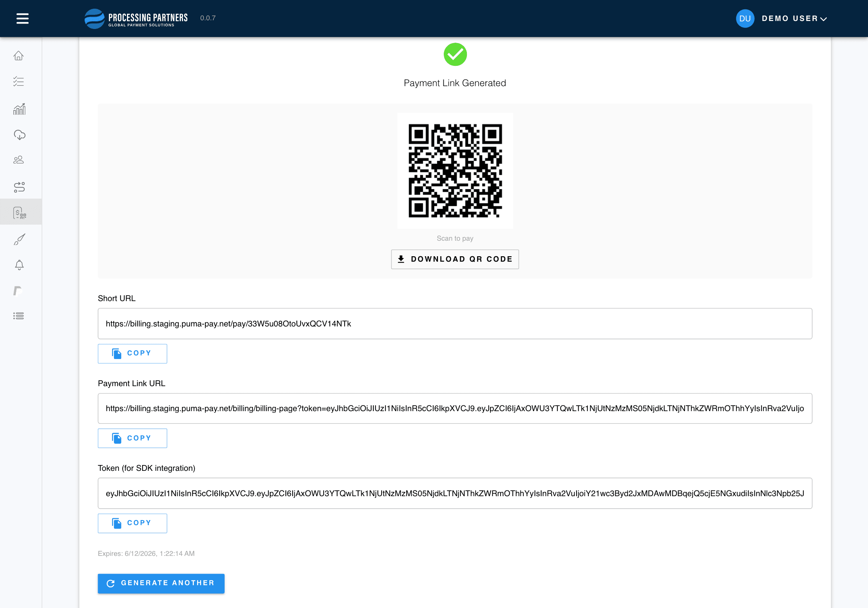
Task: Open the hamburger navigation menu
Action: click(23, 18)
